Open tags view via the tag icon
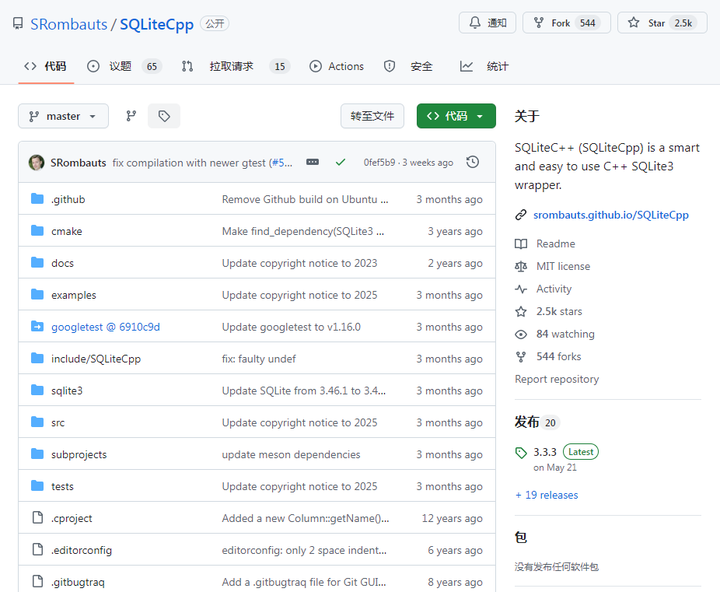This screenshot has width=720, height=592. (x=164, y=116)
